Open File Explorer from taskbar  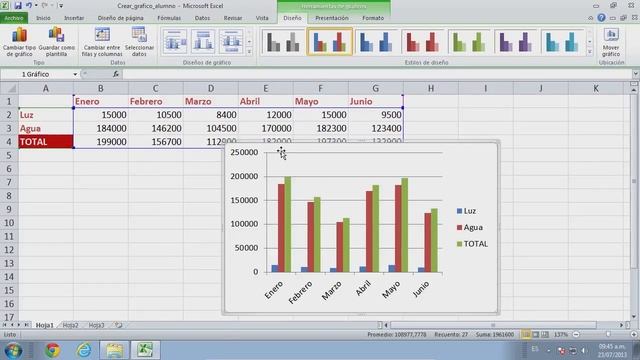[114, 350]
